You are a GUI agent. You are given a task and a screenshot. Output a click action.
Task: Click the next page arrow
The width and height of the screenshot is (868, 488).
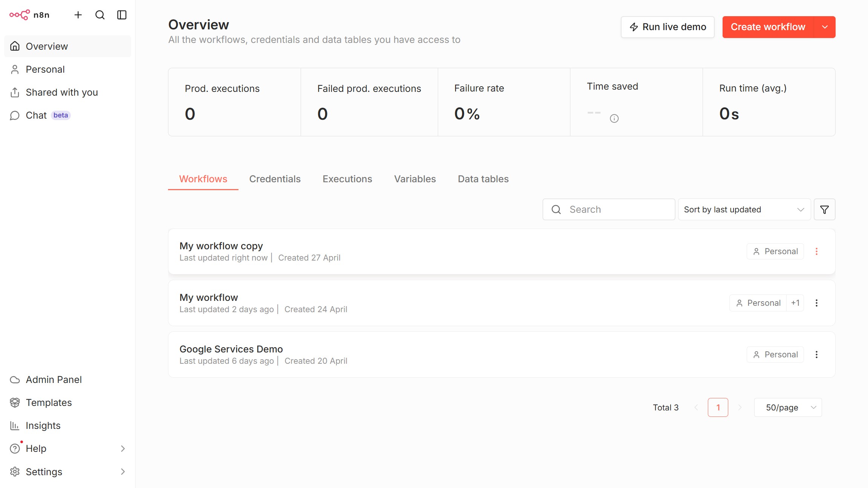coord(740,407)
